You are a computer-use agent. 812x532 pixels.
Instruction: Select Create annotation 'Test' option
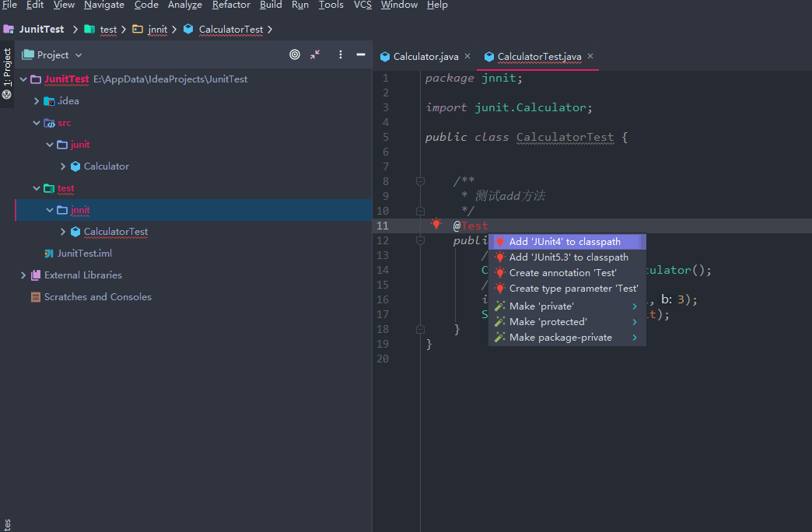[562, 273]
